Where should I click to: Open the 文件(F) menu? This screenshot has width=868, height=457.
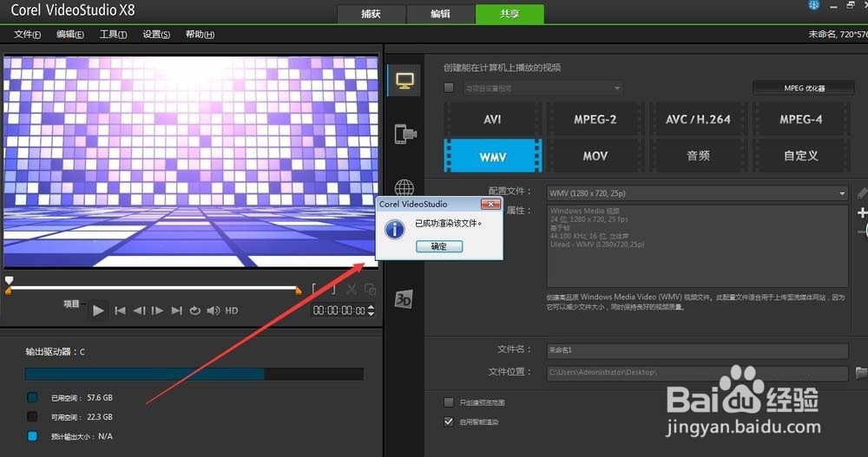click(x=27, y=35)
